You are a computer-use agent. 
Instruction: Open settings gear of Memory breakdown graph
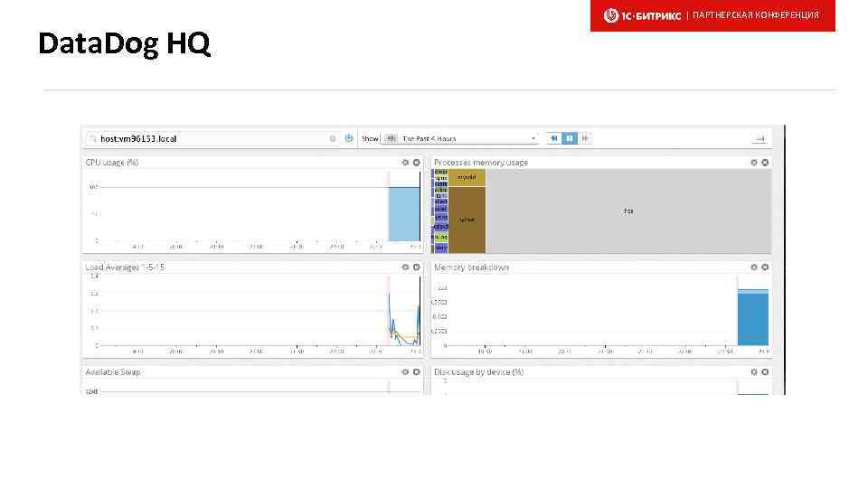pos(753,267)
